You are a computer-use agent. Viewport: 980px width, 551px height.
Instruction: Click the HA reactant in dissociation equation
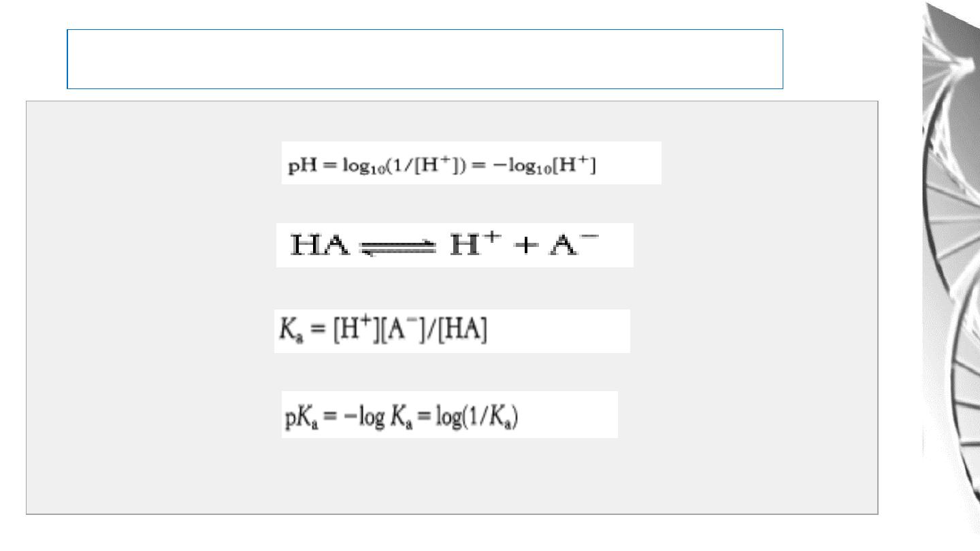(318, 246)
